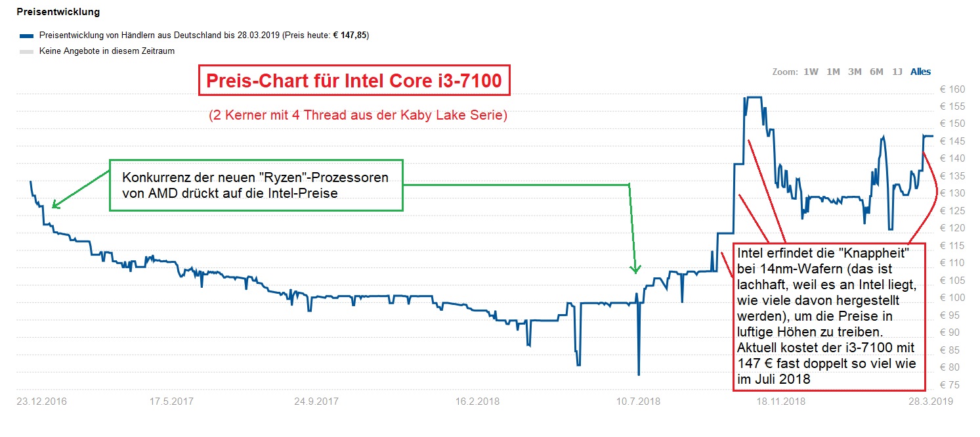Viewport: 980px width, 437px height.
Task: Open the 1M price history view
Action: [832, 72]
